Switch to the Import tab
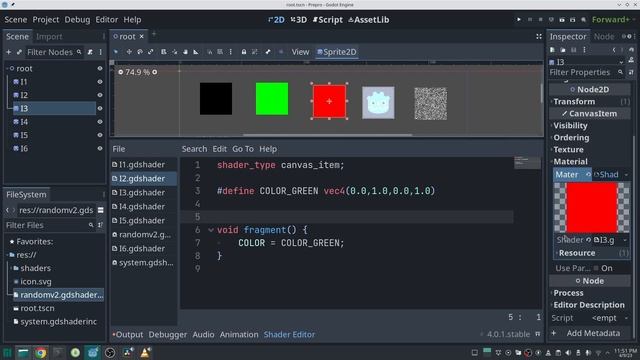Viewport: 640px width, 360px height. point(49,36)
